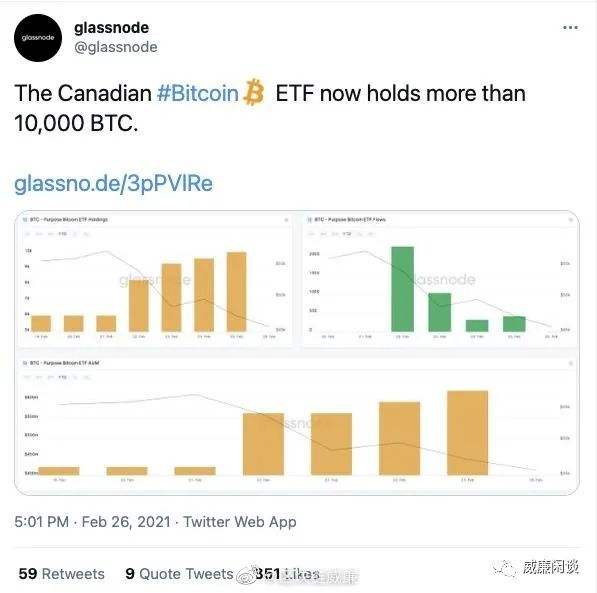Click the glassnode profile avatar

point(38,38)
